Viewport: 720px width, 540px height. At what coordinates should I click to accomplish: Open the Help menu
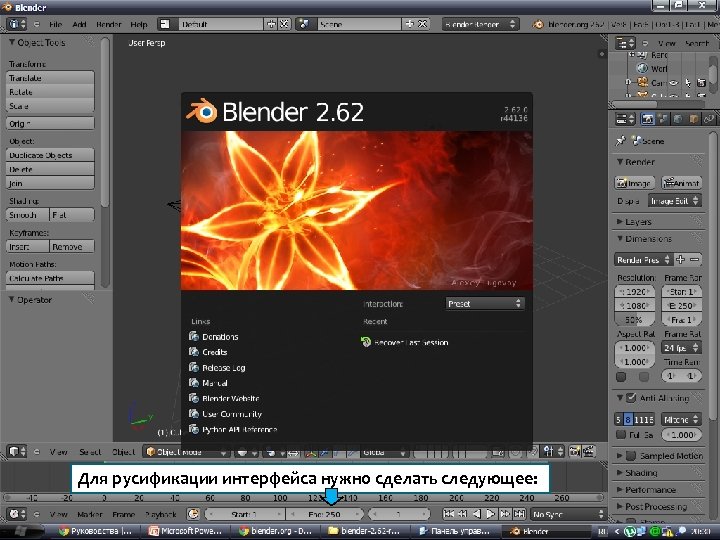pos(139,24)
